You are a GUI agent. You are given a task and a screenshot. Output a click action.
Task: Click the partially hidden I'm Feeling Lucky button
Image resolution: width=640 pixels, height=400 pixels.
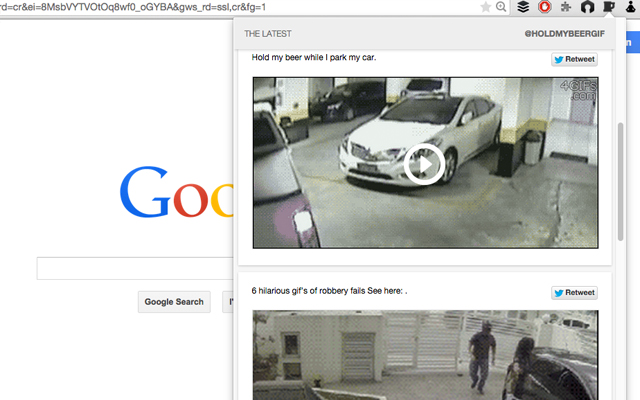(x=228, y=302)
